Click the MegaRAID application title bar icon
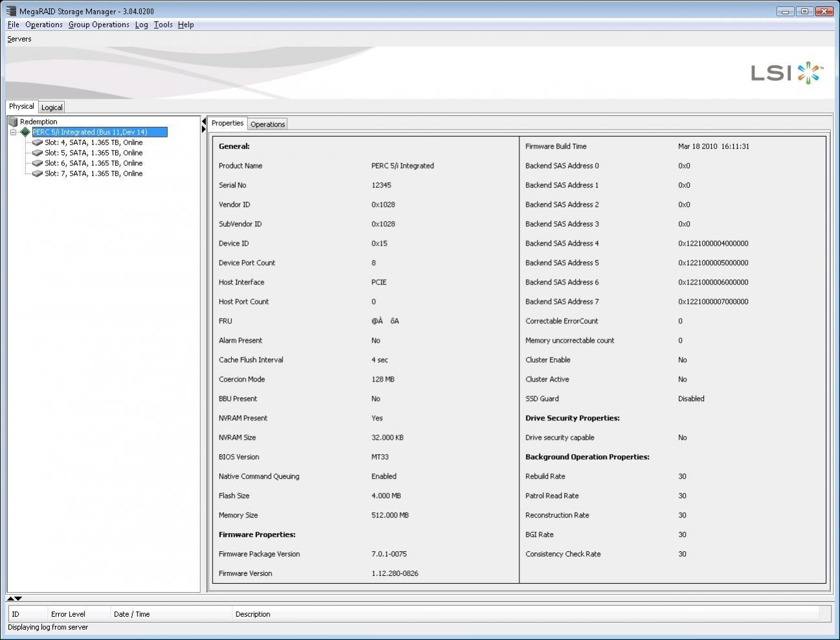The height and width of the screenshot is (640, 840). [11, 11]
